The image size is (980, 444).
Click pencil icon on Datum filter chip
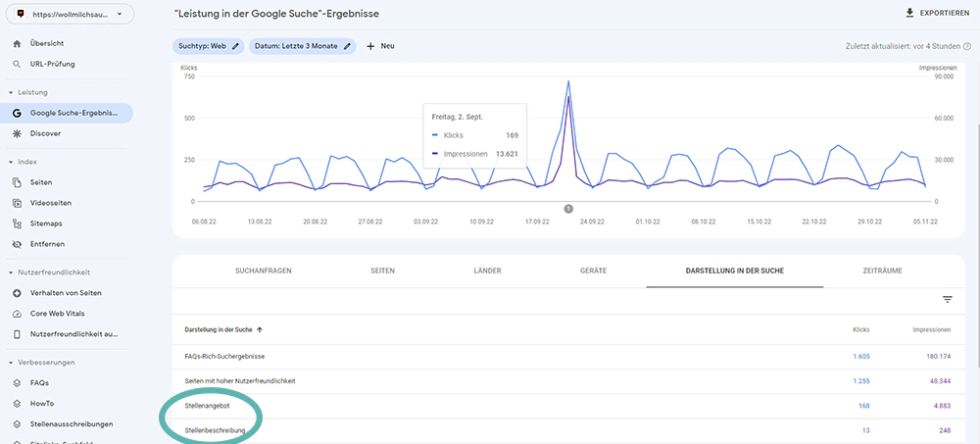click(x=348, y=46)
